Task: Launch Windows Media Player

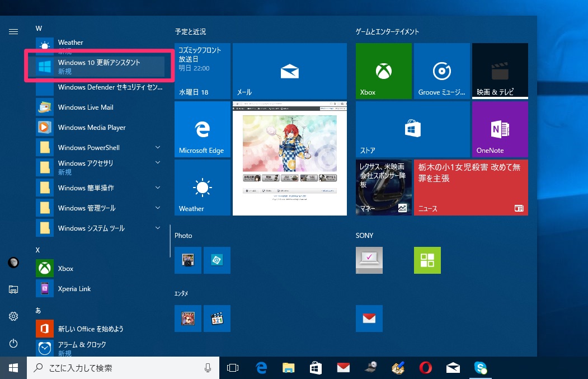Action: pos(100,128)
